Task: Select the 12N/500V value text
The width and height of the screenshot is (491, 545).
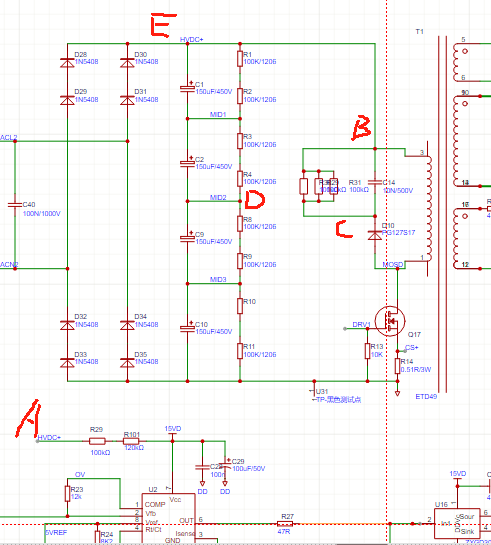Action: pos(398,190)
